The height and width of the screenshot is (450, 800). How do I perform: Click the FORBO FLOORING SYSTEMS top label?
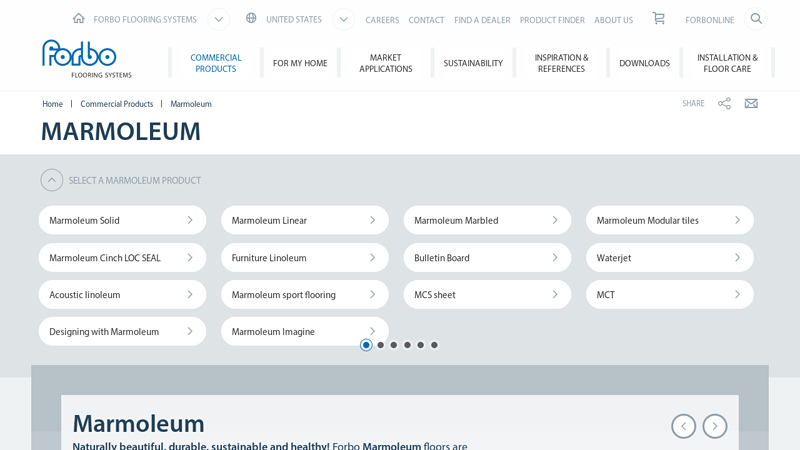[145, 19]
